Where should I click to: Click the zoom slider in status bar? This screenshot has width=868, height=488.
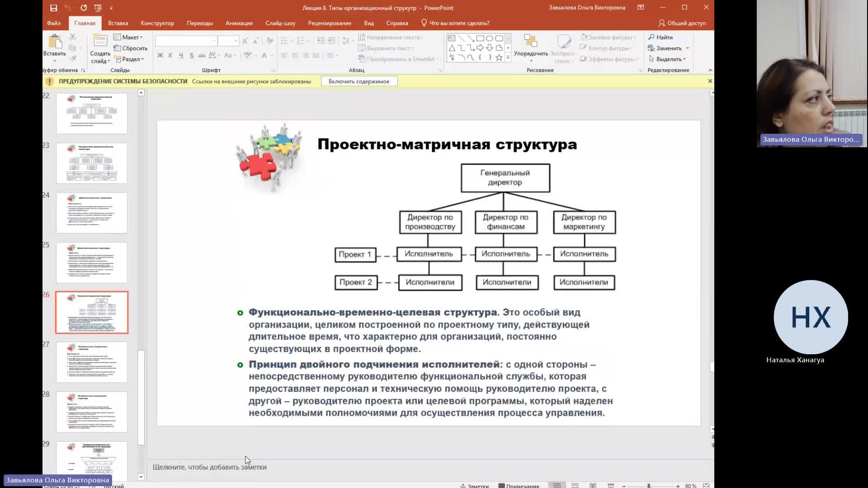(x=649, y=486)
